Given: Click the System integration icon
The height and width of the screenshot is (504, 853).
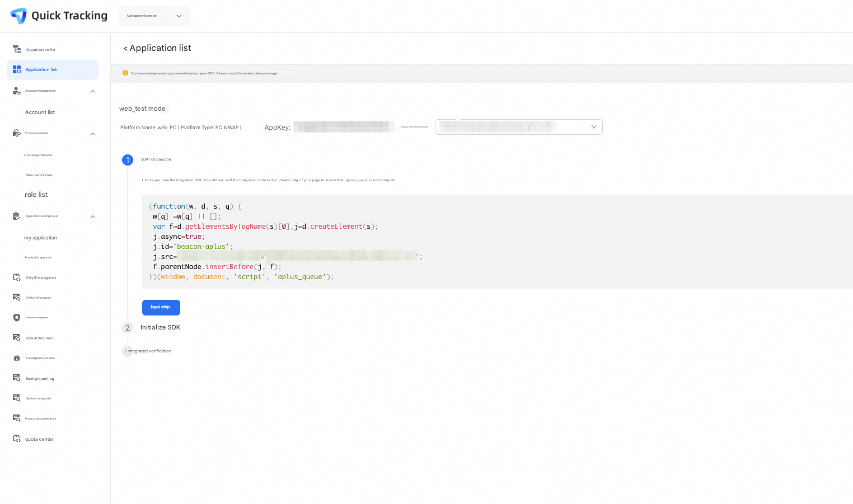Looking at the screenshot, I should (x=17, y=398).
